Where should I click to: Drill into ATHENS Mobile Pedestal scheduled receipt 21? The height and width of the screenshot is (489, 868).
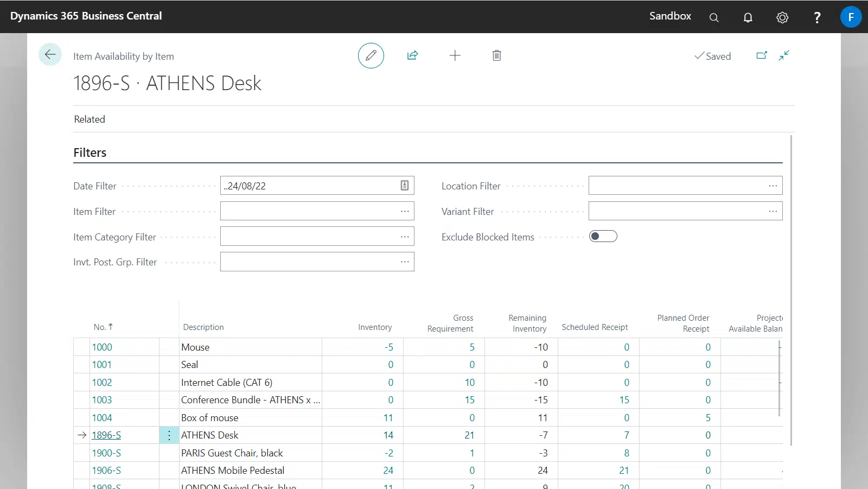(624, 471)
